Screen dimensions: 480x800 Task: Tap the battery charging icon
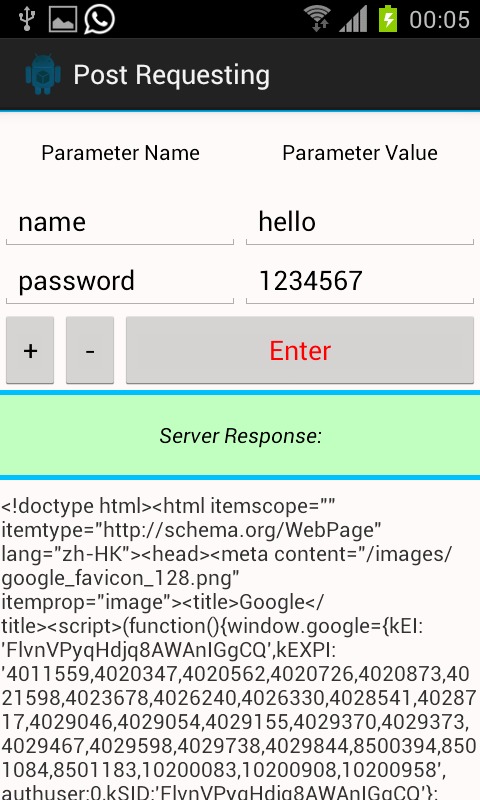point(388,19)
